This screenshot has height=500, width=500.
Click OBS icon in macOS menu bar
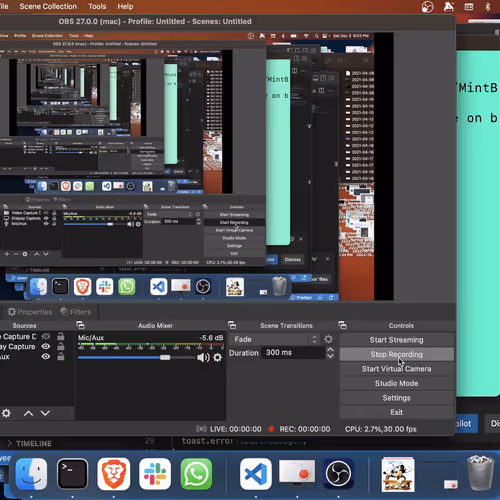428,7
